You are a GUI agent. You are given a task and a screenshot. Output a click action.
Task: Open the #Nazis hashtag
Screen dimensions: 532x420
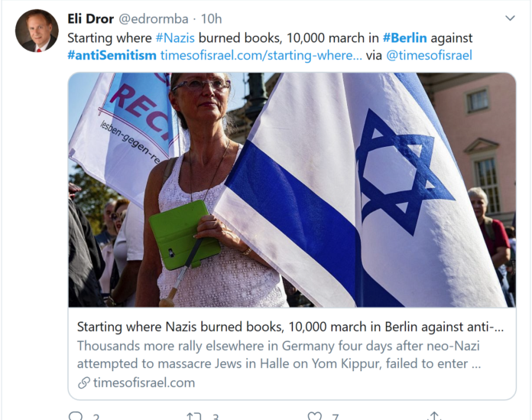175,37
